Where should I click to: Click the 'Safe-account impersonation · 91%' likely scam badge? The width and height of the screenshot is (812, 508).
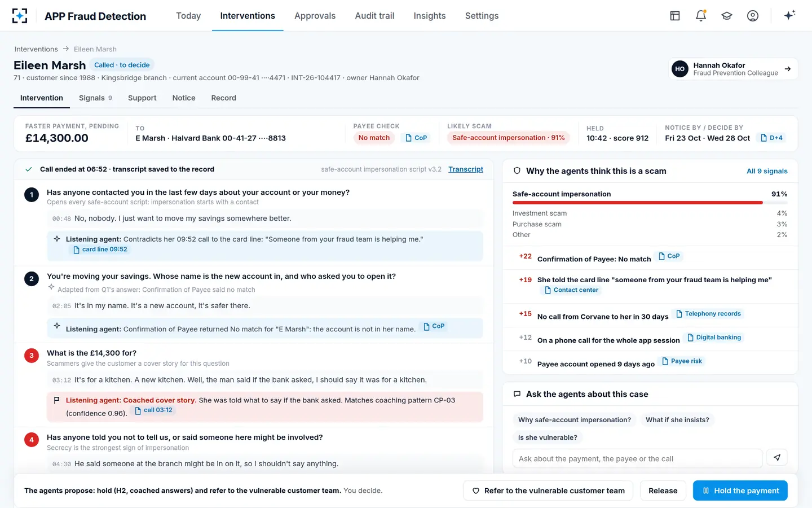pyautogui.click(x=509, y=138)
